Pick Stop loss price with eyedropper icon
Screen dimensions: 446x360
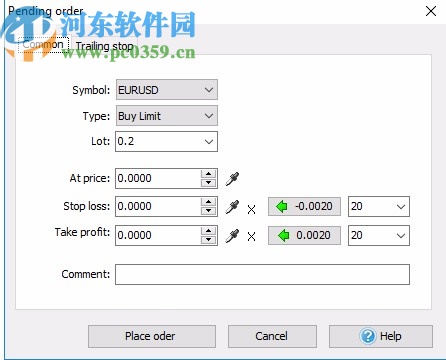pos(232,207)
